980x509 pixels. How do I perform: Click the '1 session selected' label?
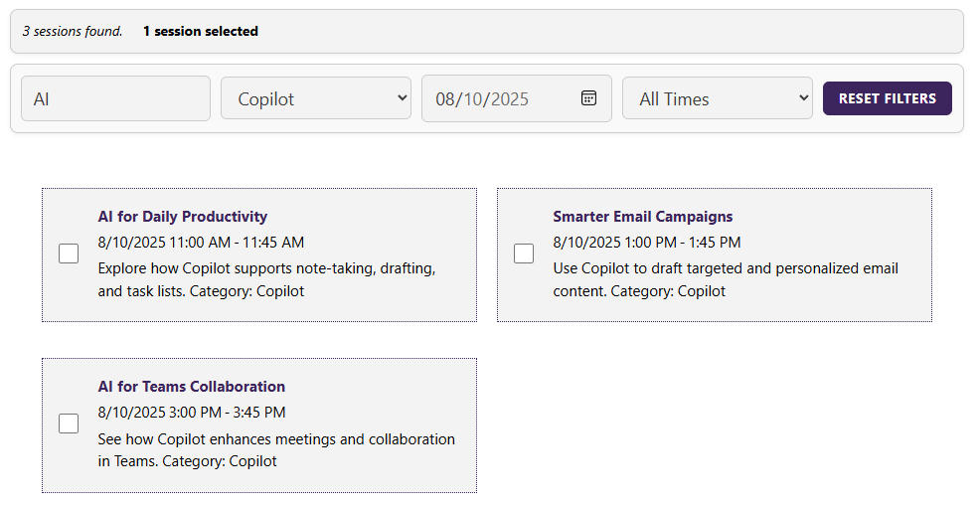coord(200,32)
